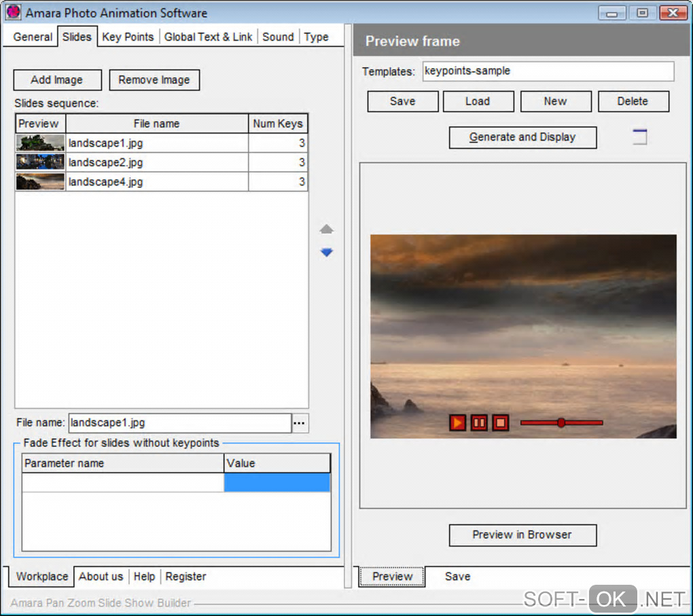
Task: Click the empty Parameter name cell
Action: 123,482
